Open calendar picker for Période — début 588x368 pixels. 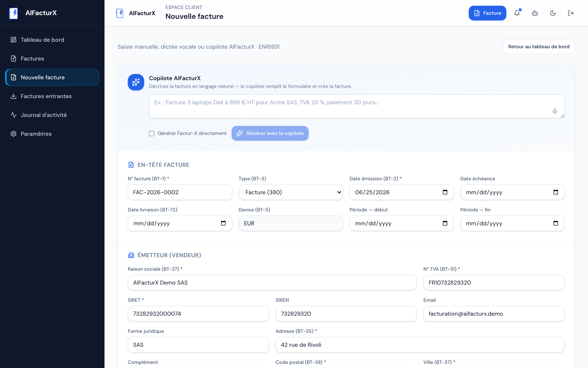pos(445,223)
